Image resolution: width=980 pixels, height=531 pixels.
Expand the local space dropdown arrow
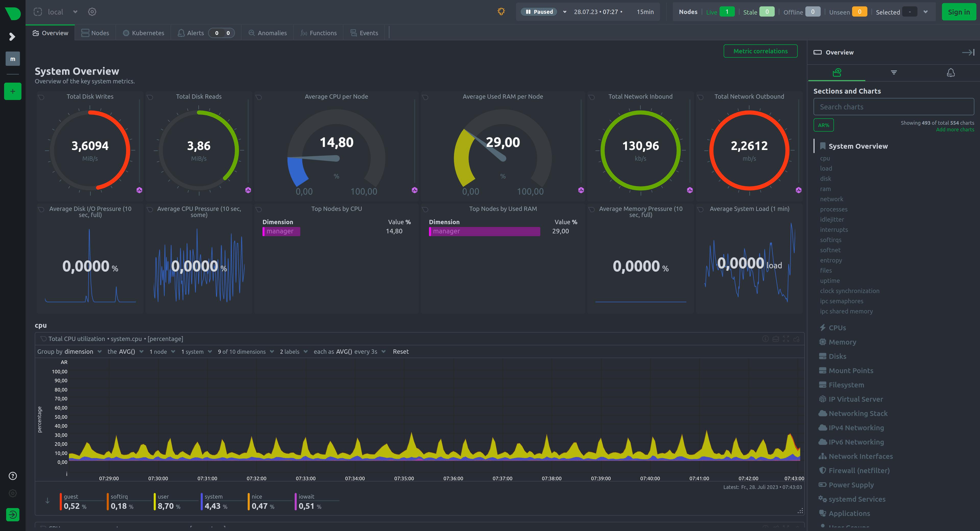point(75,12)
